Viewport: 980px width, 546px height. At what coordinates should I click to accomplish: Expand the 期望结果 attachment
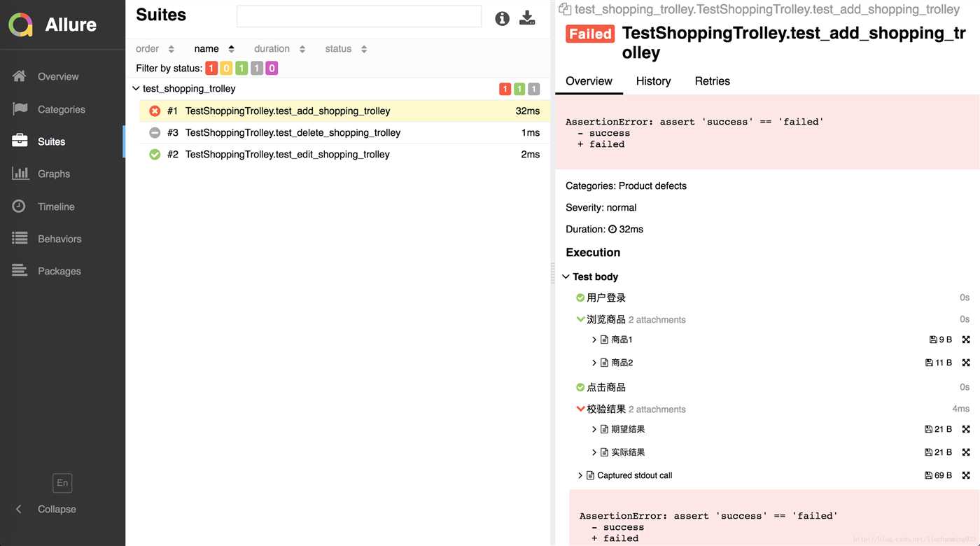point(594,429)
